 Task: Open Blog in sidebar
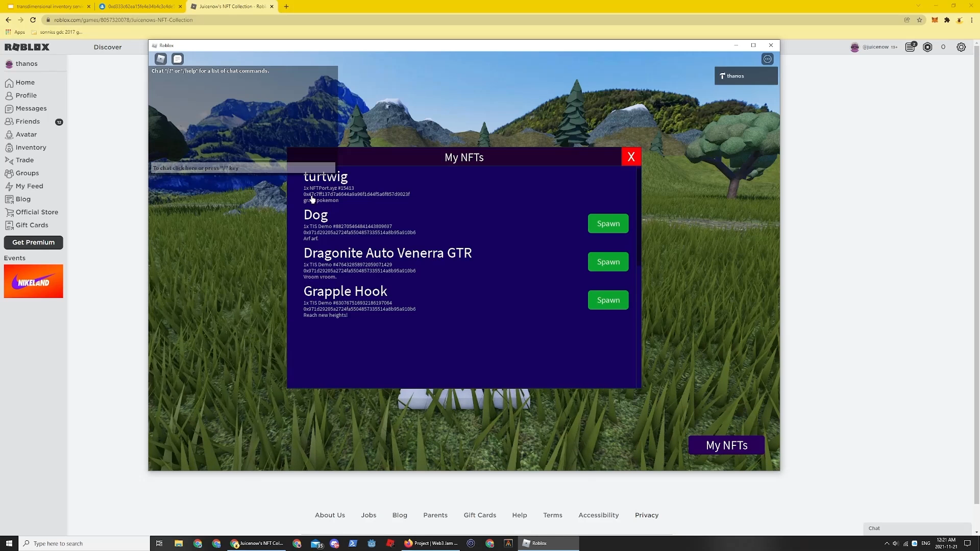[x=18, y=199]
